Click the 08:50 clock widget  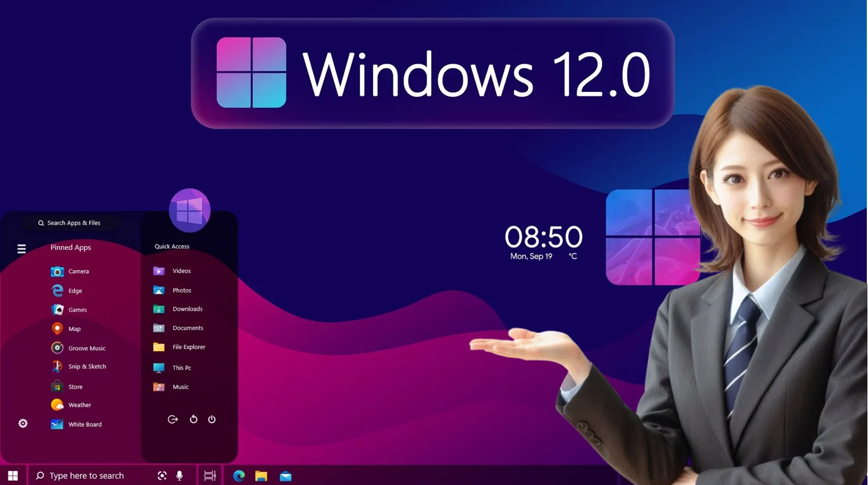(543, 237)
